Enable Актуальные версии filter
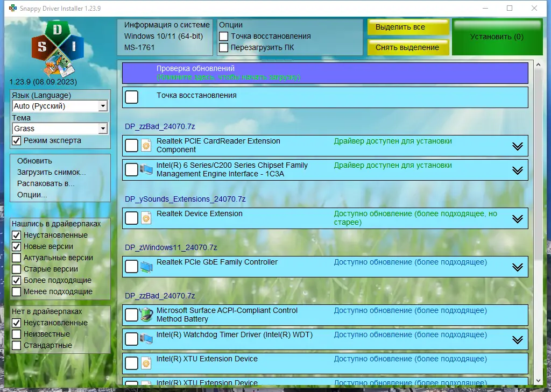 click(x=17, y=258)
